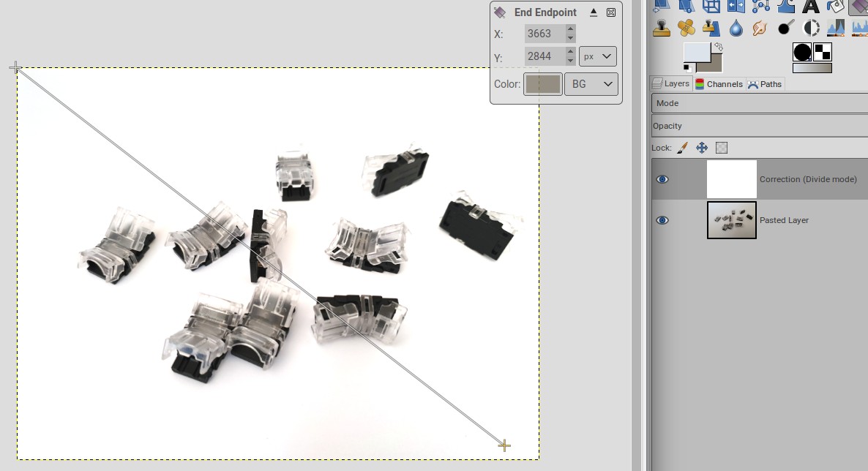
Task: Reset colors to default black and white
Action: click(x=687, y=67)
